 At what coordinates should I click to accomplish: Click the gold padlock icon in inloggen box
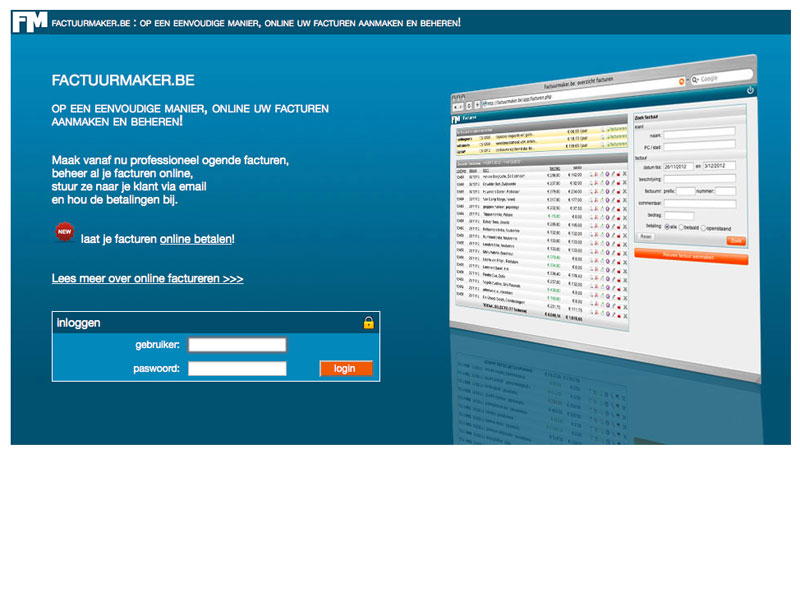(368, 322)
